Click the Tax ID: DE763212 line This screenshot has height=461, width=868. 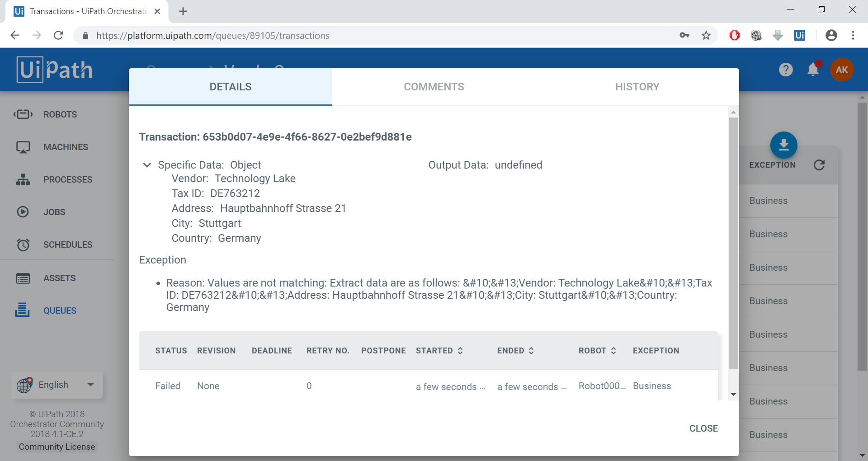216,193
